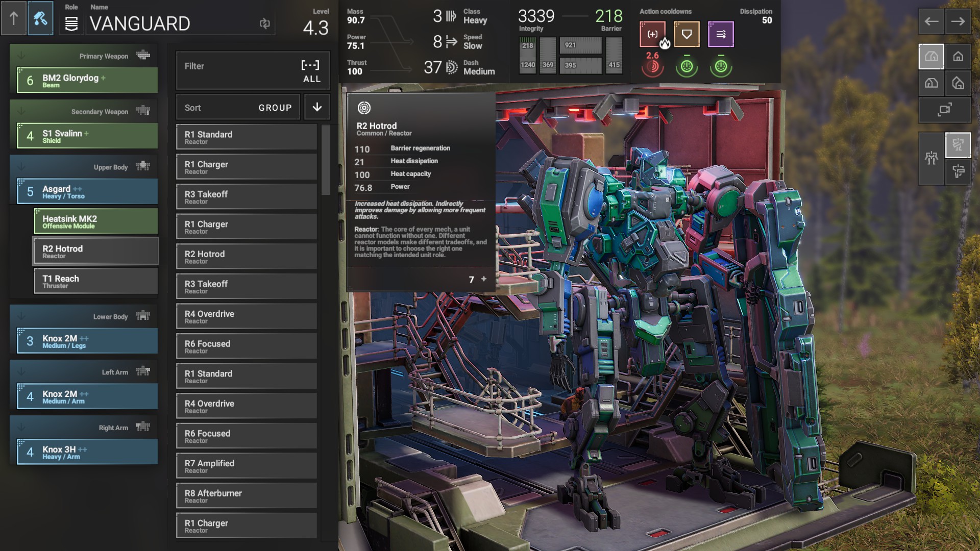Reverse sort order with the down arrow
This screenshot has width=980, height=551.
coord(317,107)
